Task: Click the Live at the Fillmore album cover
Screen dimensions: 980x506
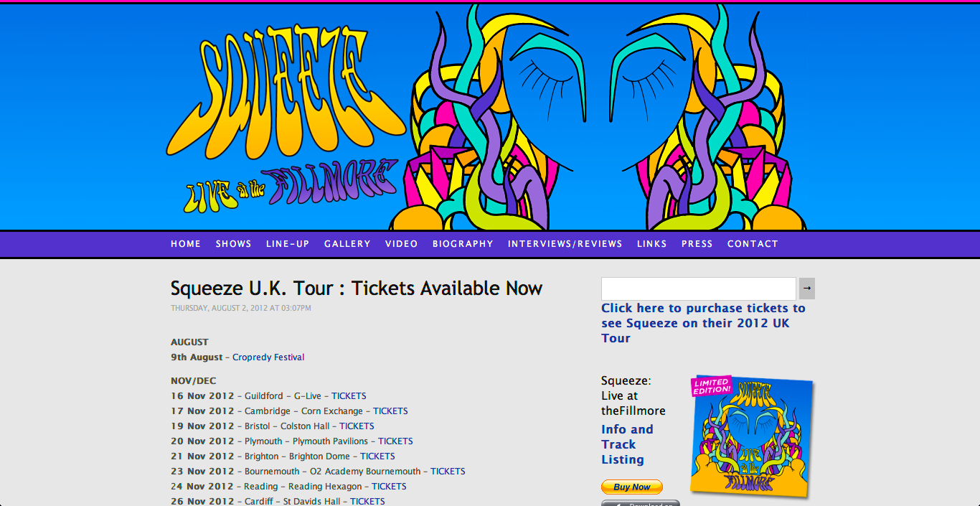Action: click(751, 436)
